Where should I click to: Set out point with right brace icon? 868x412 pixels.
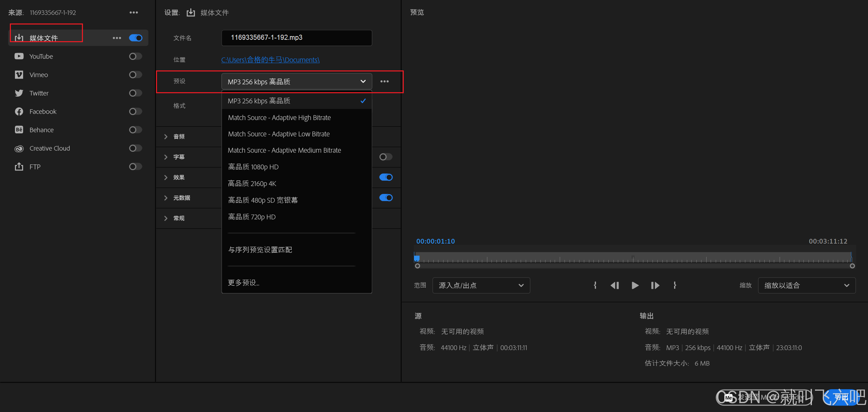click(675, 285)
